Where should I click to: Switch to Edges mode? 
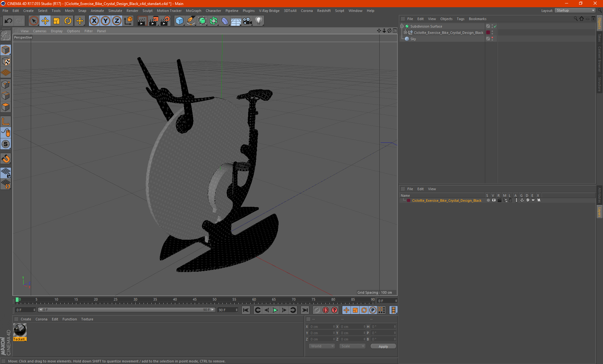(6, 96)
